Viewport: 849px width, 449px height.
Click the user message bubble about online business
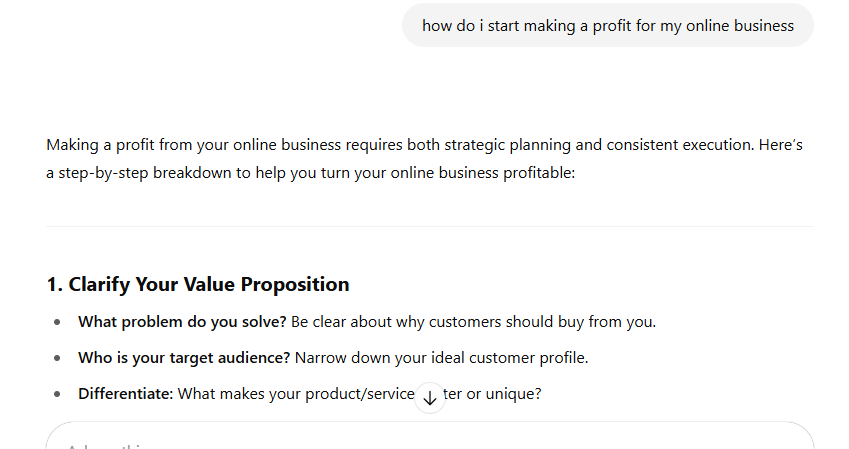(607, 26)
